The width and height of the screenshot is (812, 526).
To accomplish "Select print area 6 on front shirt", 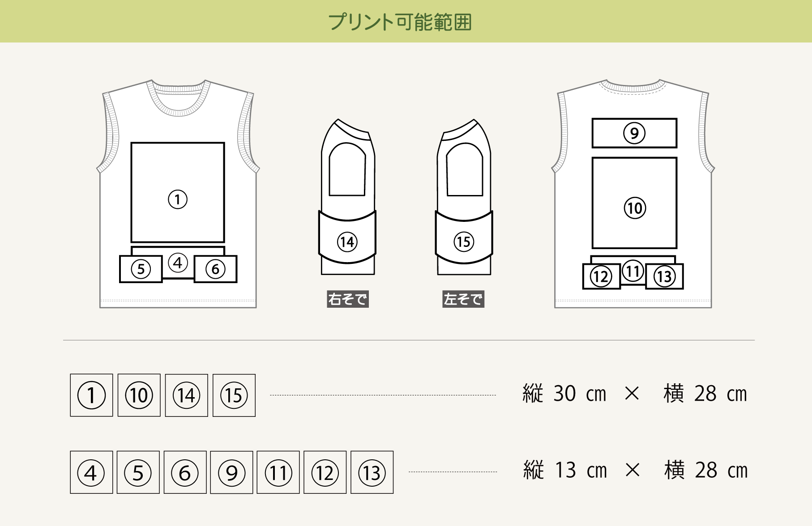I will click(x=215, y=269).
